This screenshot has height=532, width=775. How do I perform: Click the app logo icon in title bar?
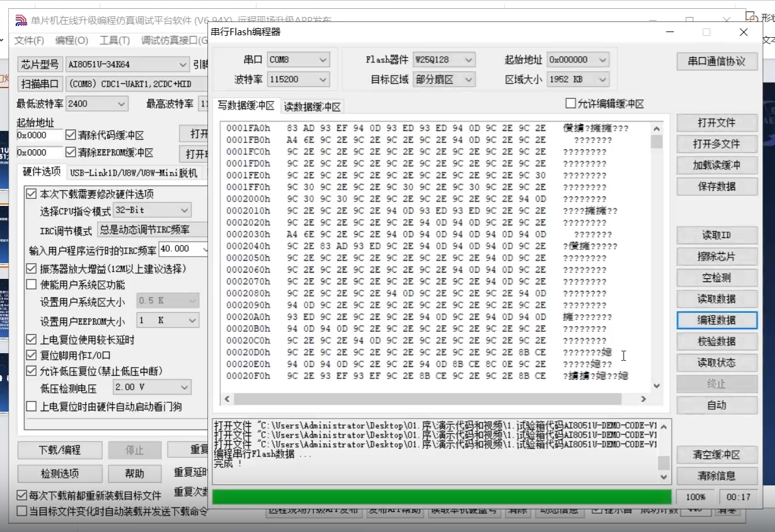click(x=21, y=20)
